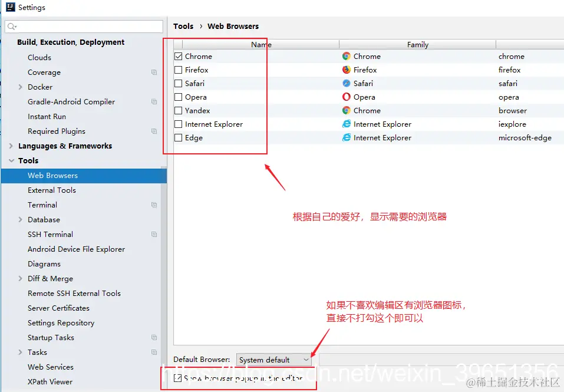
Task: Open SSH Terminal settings page
Action: click(50, 235)
